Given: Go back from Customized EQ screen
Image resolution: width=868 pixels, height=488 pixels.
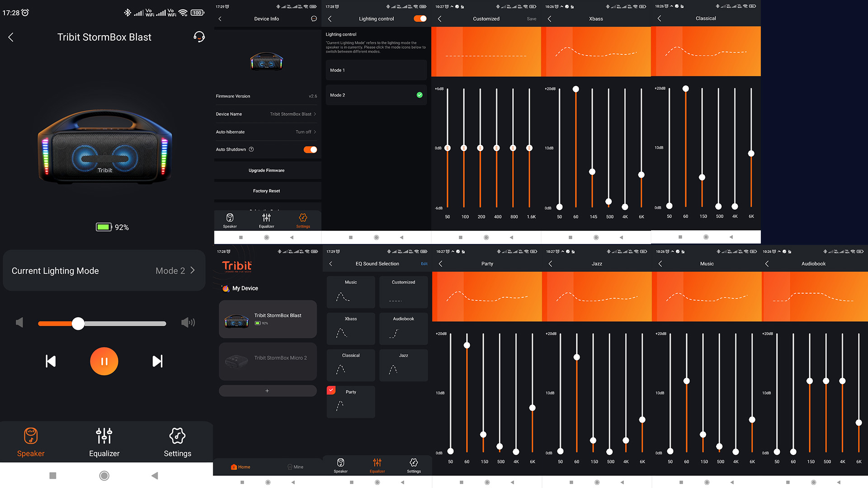Looking at the screenshot, I should 440,19.
